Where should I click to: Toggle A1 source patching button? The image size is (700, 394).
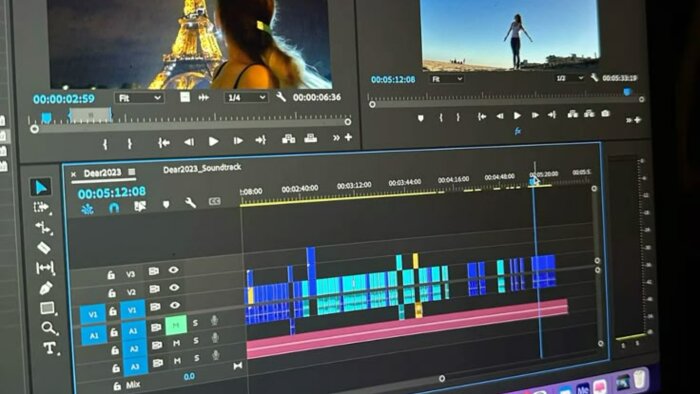pyautogui.click(x=94, y=336)
